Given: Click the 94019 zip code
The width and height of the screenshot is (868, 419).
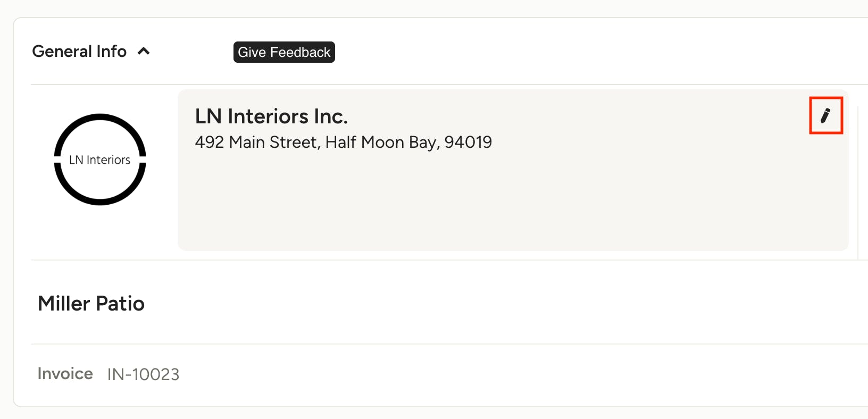Looking at the screenshot, I should point(468,143).
